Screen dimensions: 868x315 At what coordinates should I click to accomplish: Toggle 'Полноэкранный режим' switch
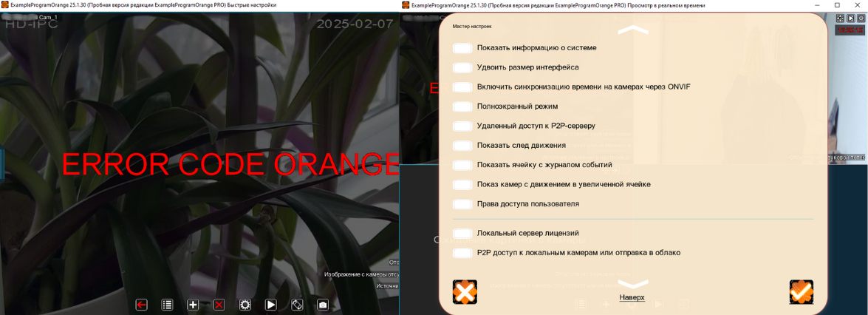462,106
